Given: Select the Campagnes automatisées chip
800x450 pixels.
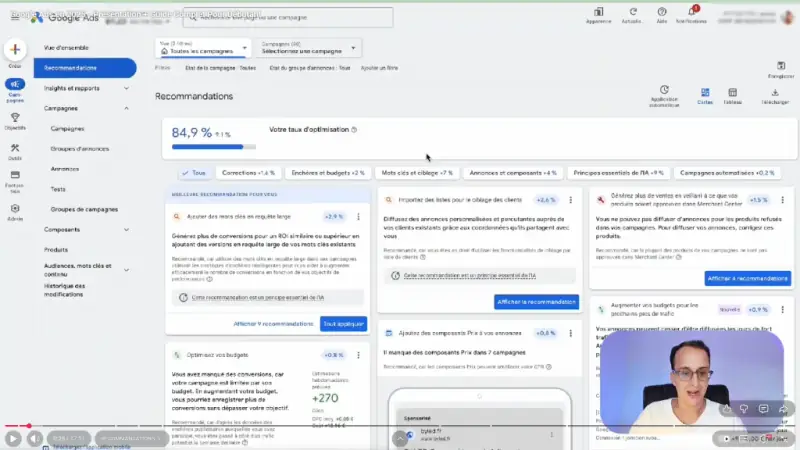Looking at the screenshot, I should tap(727, 173).
